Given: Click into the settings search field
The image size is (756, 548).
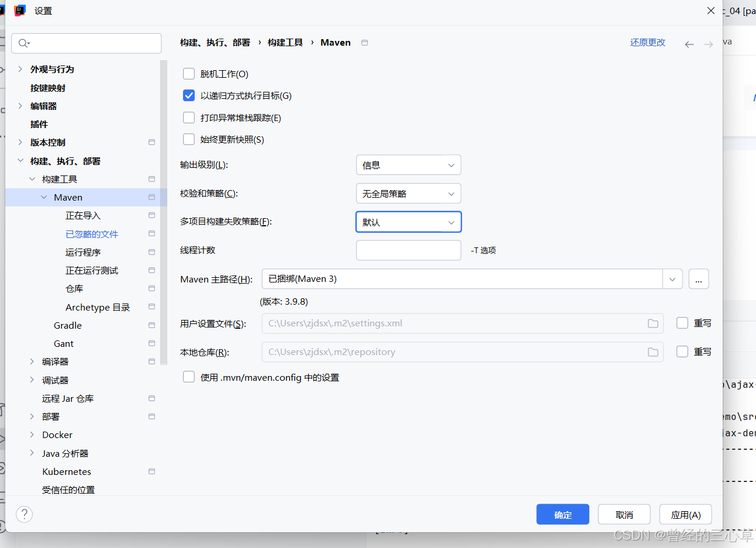Looking at the screenshot, I should click(87, 43).
